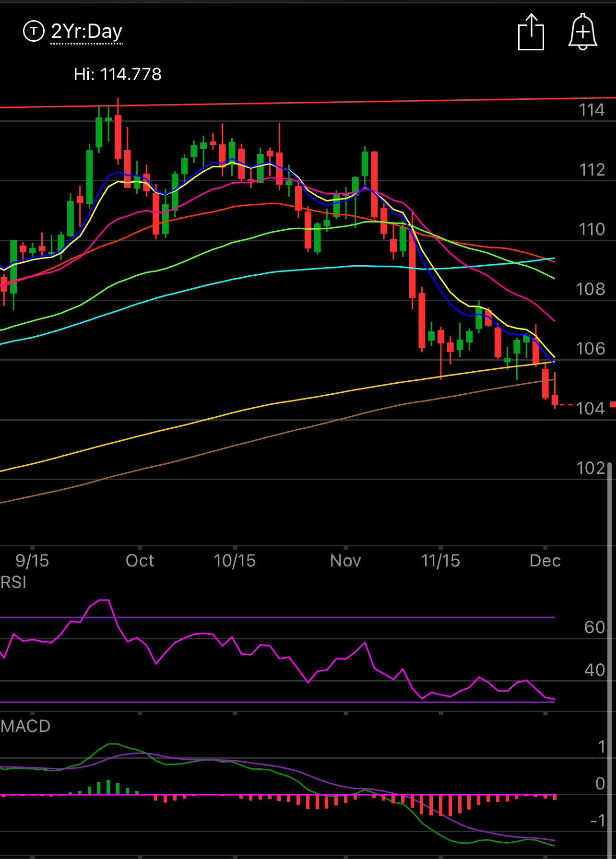
Task: Tap the circled T timeframe icon
Action: coord(34,32)
